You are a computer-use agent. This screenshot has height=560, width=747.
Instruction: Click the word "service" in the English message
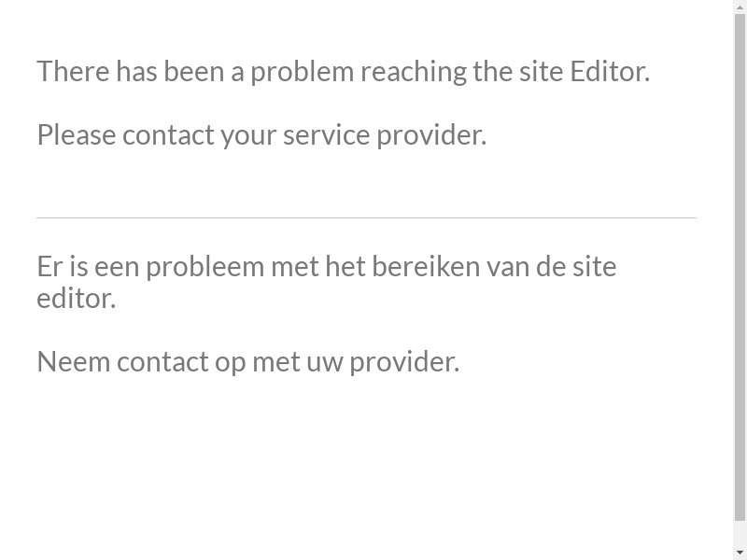326,135
